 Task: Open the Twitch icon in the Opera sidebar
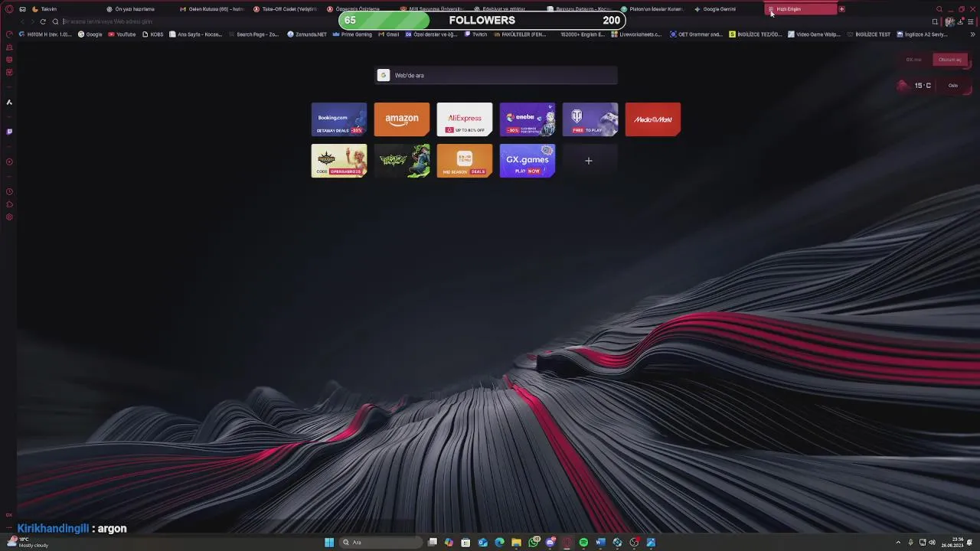point(9,132)
